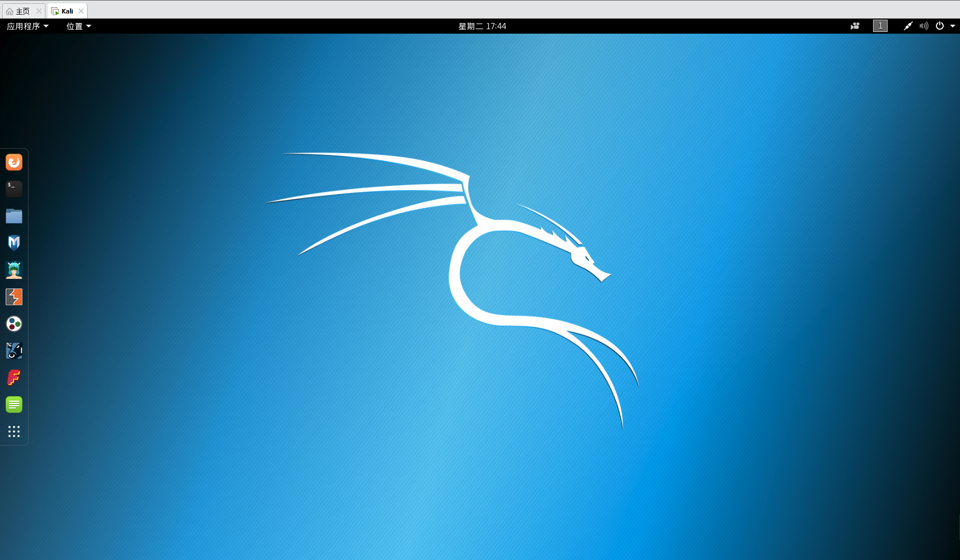
Task: Expand the system menu arrow
Action: (x=953, y=26)
